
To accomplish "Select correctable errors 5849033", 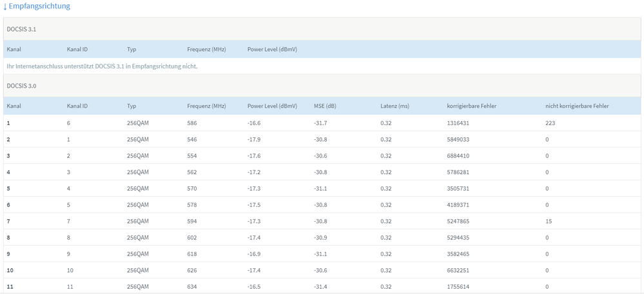I will coord(458,139).
